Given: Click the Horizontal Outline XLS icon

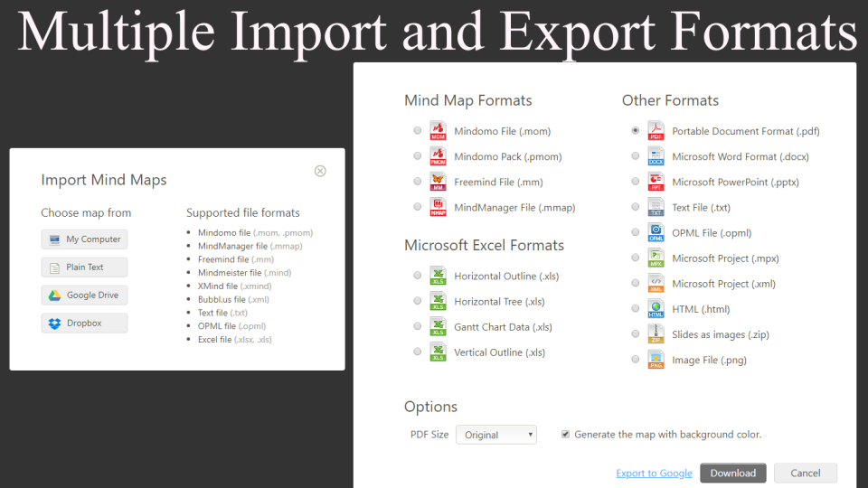Looking at the screenshot, I should [438, 277].
